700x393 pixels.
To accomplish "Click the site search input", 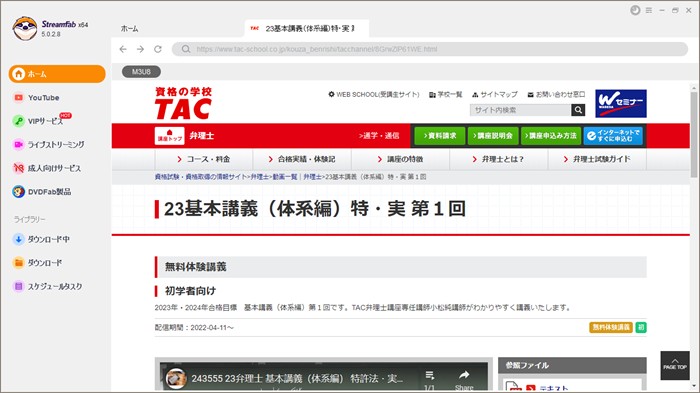I will click(x=521, y=110).
